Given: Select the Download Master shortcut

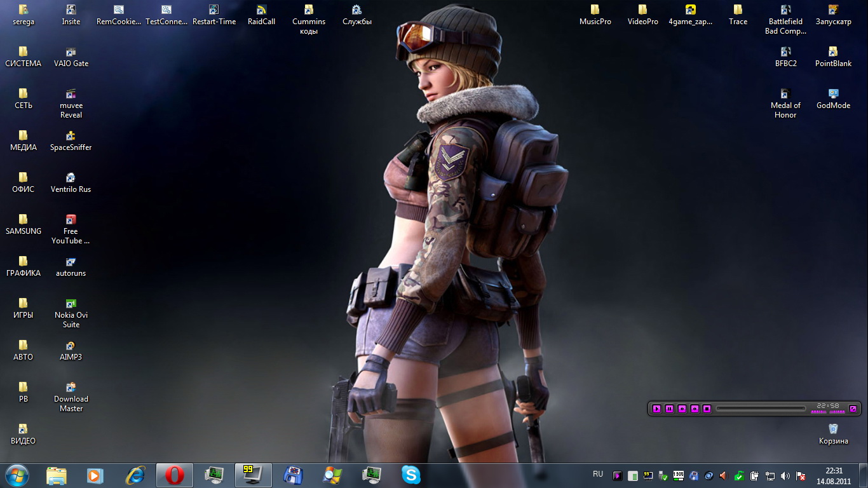Looking at the screenshot, I should pyautogui.click(x=71, y=397).
